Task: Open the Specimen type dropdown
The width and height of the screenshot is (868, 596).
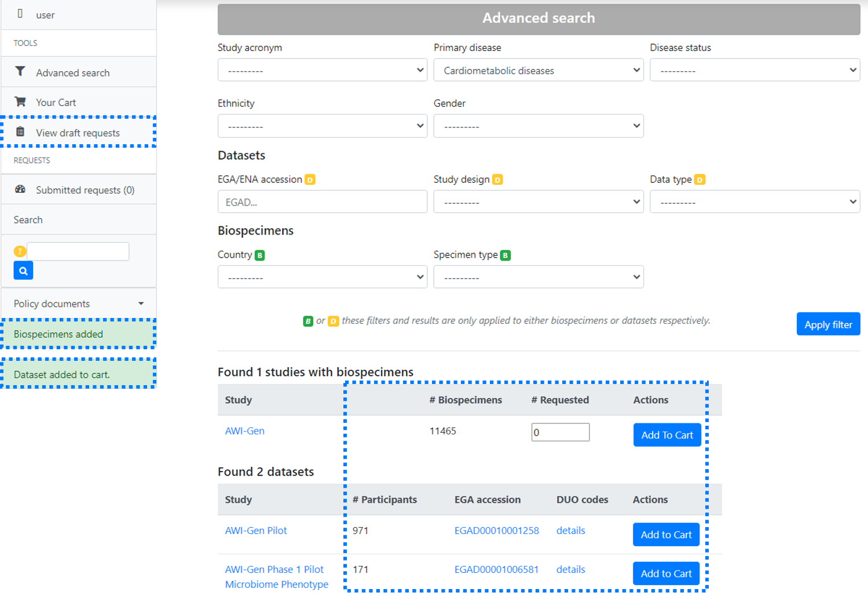Action: tap(539, 277)
